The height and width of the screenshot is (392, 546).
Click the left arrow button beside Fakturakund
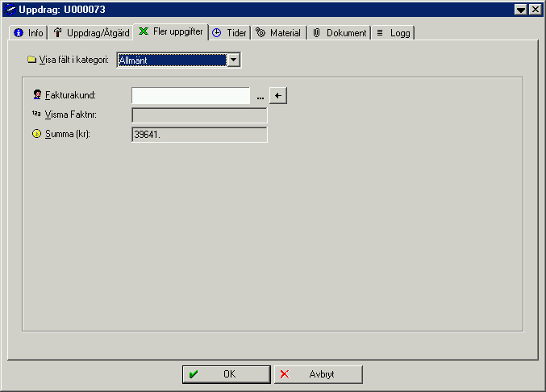tap(278, 95)
